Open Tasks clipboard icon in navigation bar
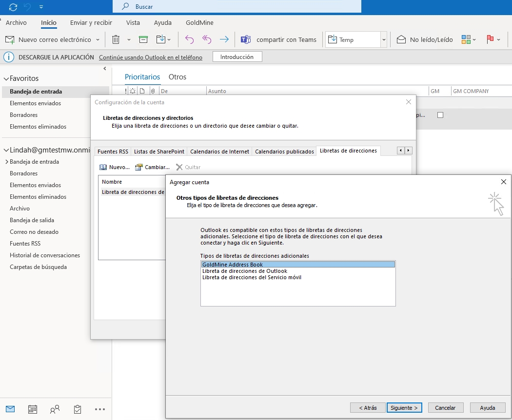512x420 pixels. point(77,409)
